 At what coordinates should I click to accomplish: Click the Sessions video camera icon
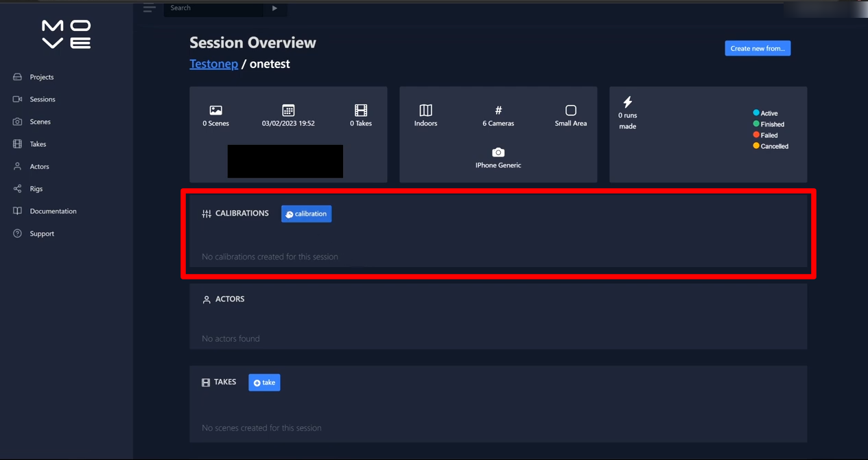[17, 100]
